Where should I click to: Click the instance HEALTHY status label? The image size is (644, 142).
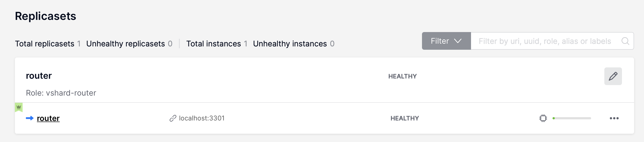click(x=405, y=118)
